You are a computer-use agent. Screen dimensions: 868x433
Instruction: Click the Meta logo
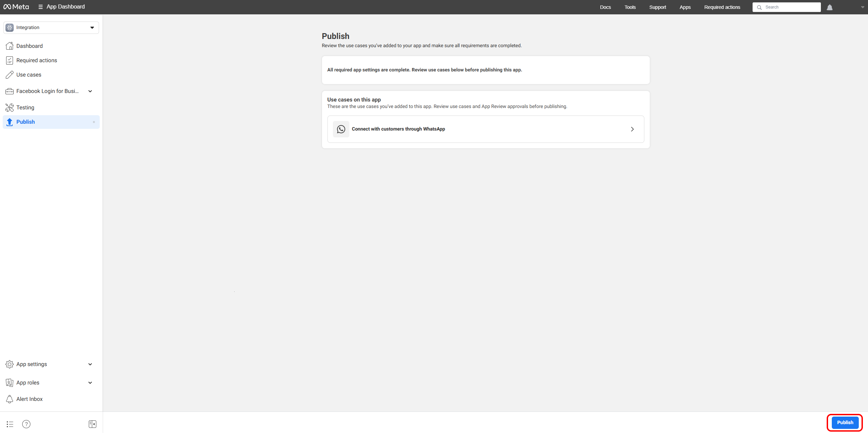[16, 7]
